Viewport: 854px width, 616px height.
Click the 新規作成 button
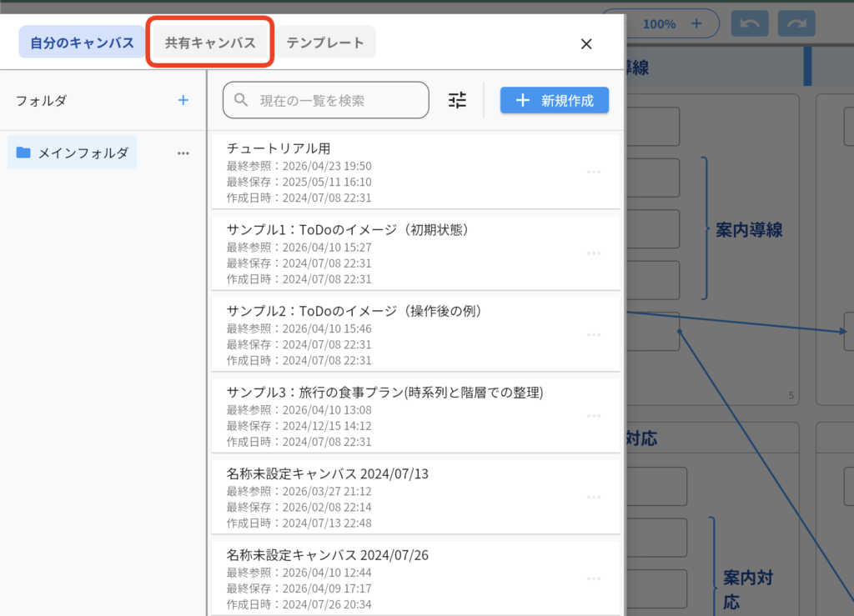(x=554, y=100)
